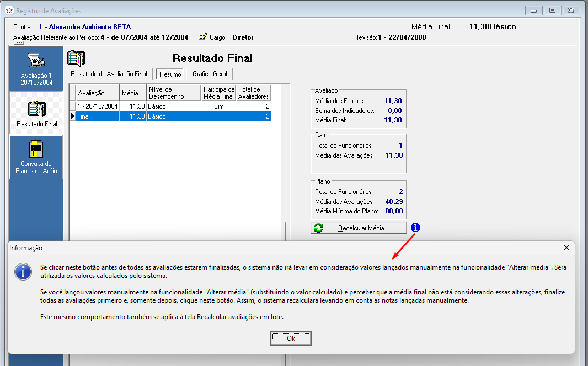Click the Recalcular Média button
588x366 pixels.
[x=359, y=228]
